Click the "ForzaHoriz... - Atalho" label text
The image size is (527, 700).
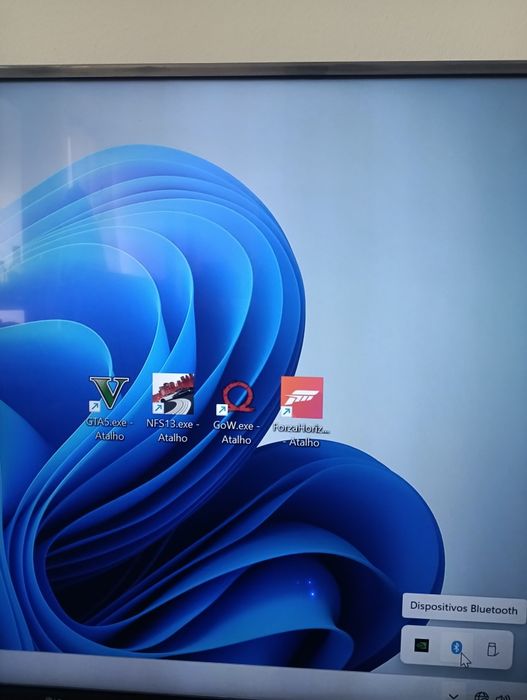click(x=301, y=435)
